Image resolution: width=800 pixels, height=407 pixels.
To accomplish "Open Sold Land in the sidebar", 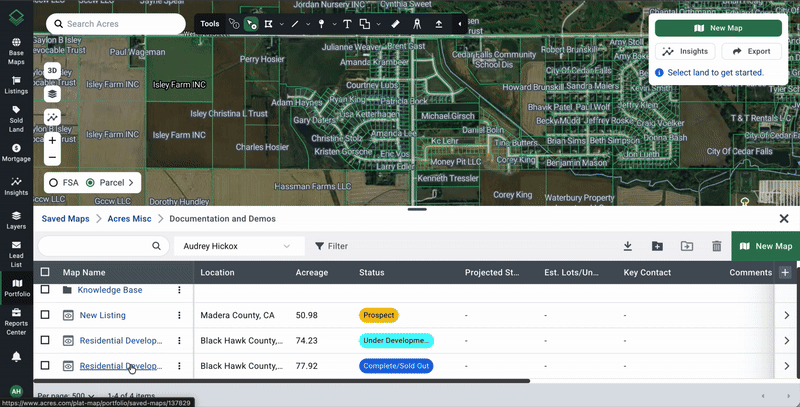I will [x=16, y=124].
